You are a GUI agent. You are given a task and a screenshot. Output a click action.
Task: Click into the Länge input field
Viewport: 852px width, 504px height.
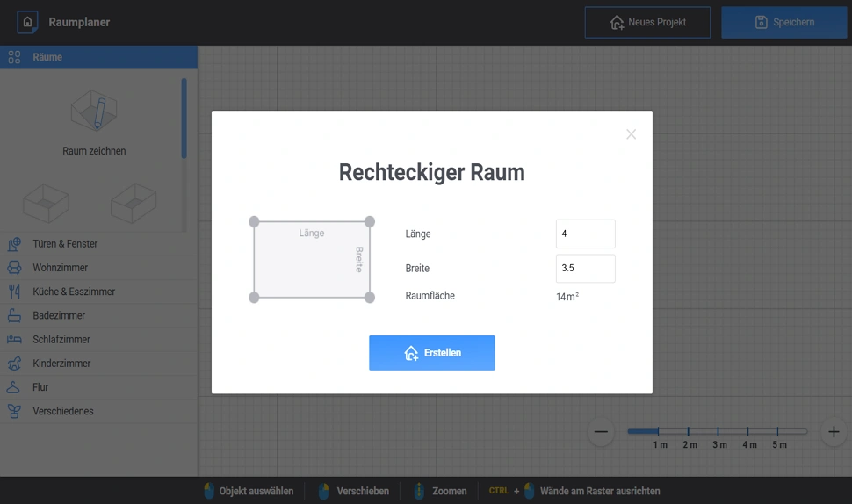click(x=586, y=234)
